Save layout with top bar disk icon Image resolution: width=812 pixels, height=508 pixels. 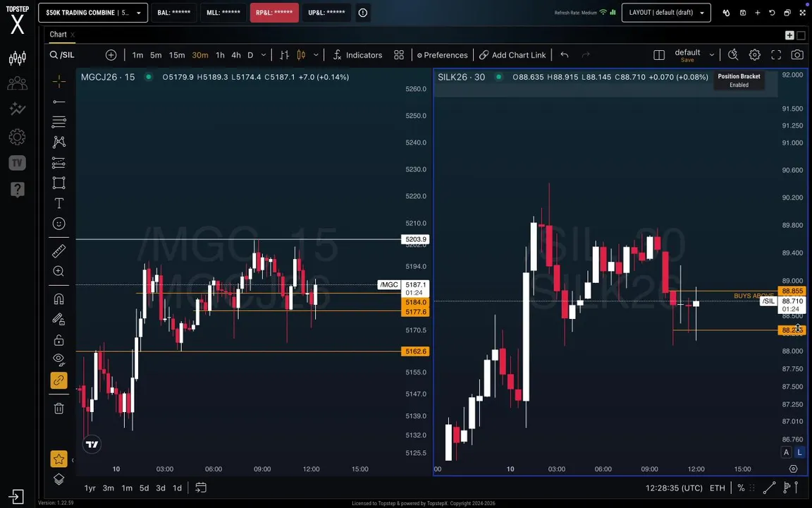pos(743,13)
